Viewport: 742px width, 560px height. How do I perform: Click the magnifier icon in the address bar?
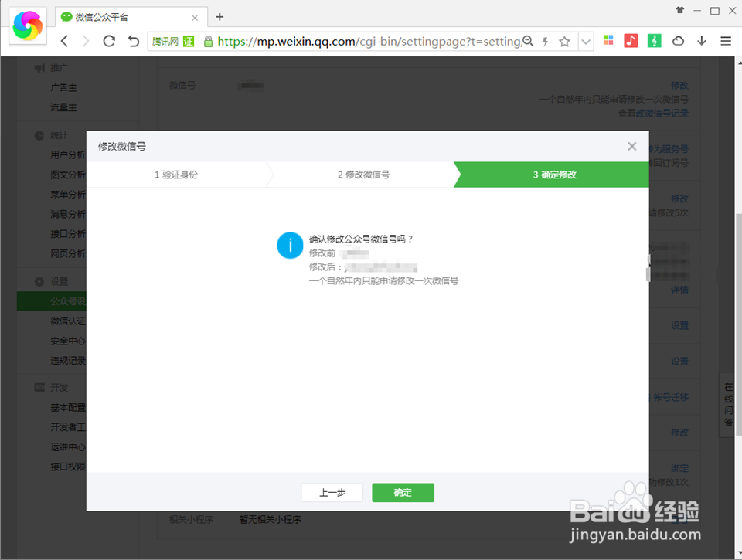(x=527, y=40)
